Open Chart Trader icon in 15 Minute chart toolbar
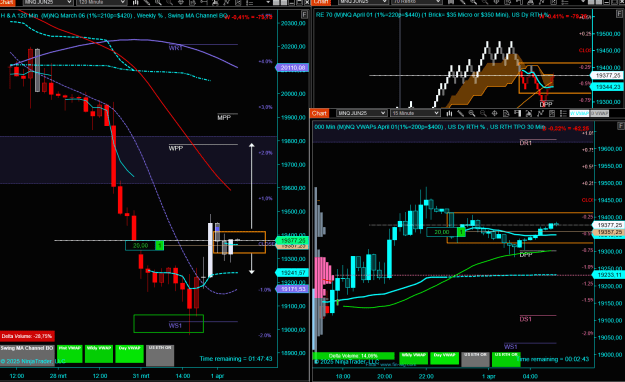Image resolution: width=625 pixels, height=382 pixels. [517, 113]
